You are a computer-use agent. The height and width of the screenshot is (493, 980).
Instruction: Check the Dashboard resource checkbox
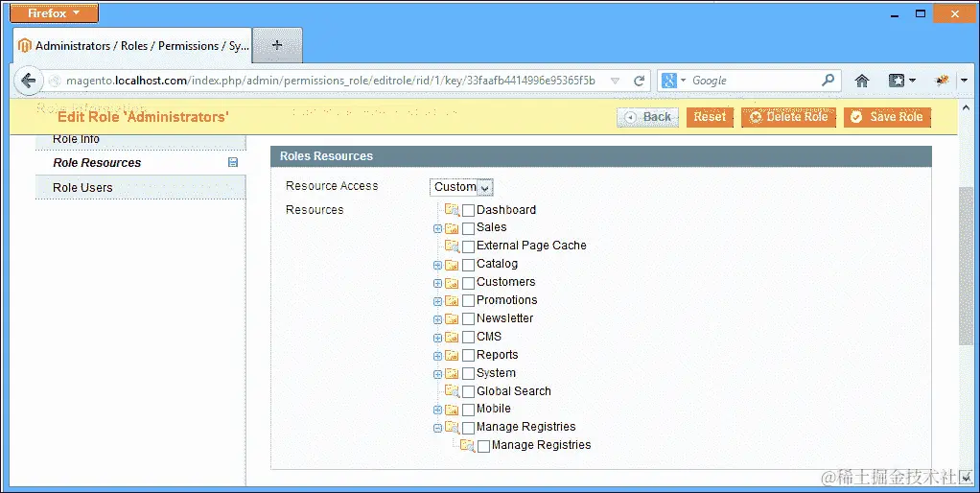click(468, 211)
